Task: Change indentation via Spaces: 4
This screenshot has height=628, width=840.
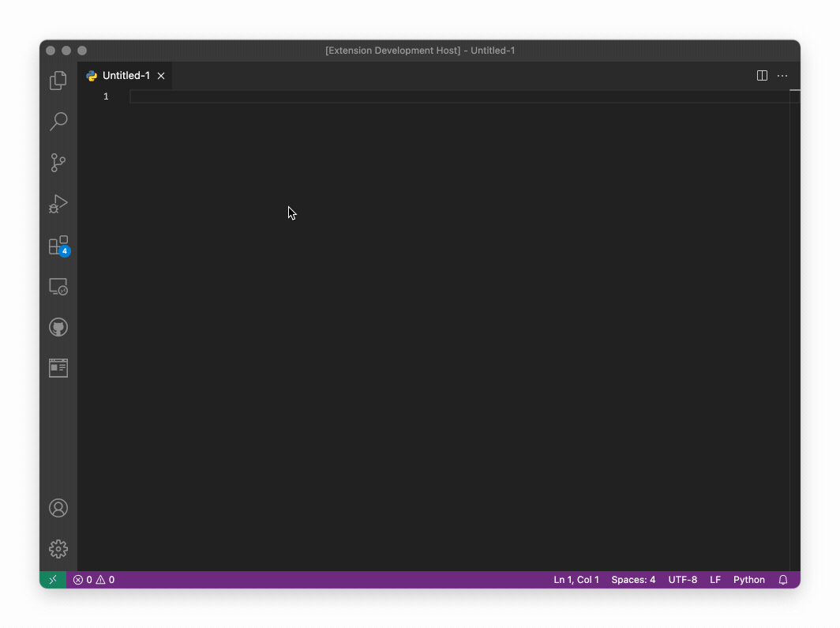Action: (x=633, y=580)
